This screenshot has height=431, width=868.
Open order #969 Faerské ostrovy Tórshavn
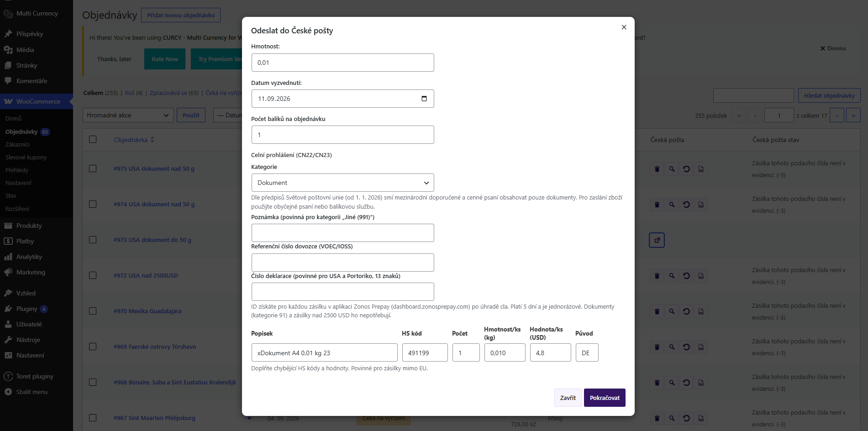(155, 347)
